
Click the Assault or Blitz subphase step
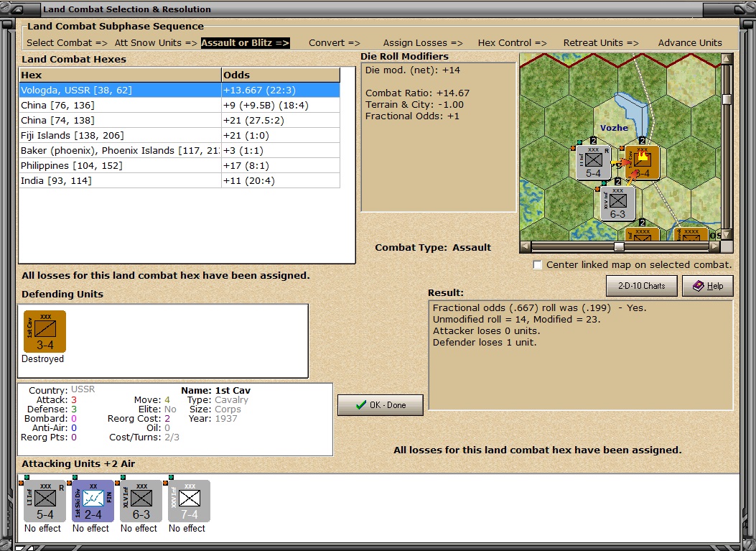[245, 42]
